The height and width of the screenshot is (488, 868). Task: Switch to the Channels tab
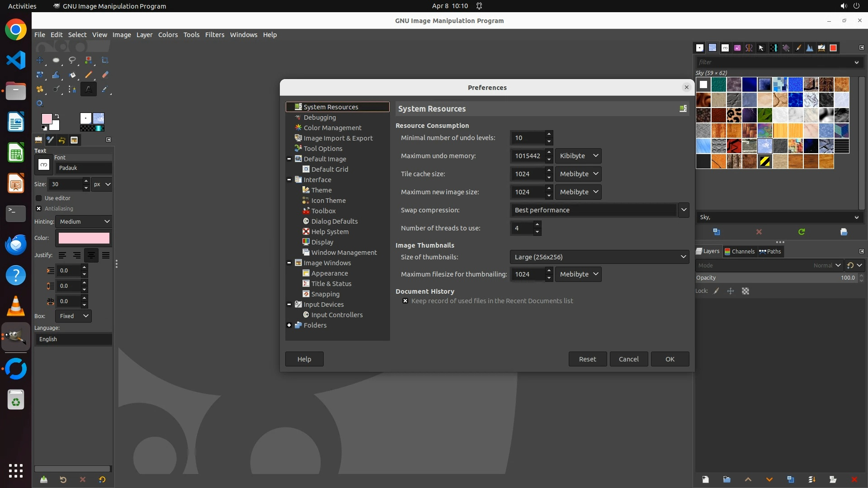739,252
